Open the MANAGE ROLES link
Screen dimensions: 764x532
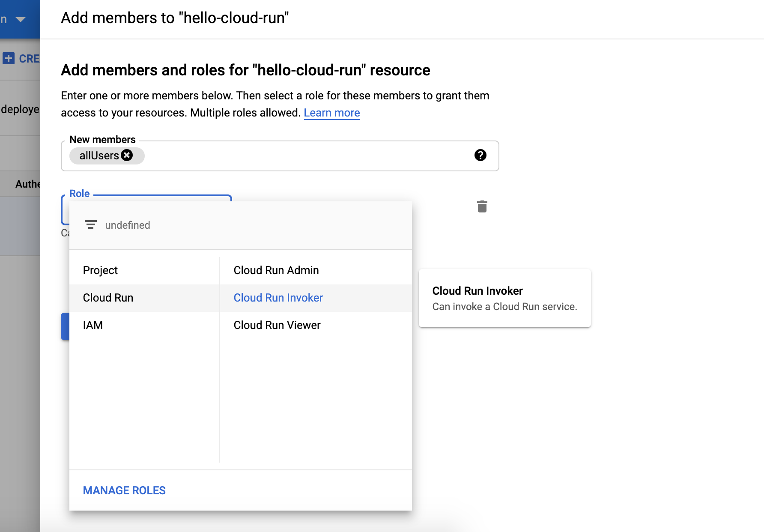[124, 490]
